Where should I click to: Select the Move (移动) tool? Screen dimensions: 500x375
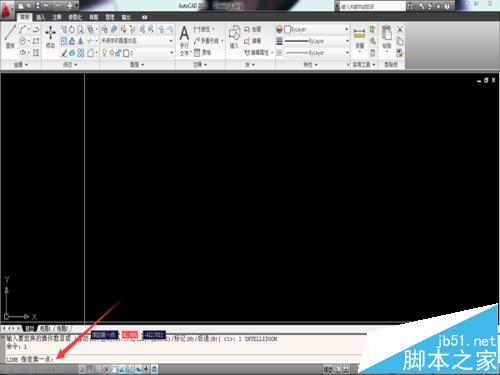(50, 37)
